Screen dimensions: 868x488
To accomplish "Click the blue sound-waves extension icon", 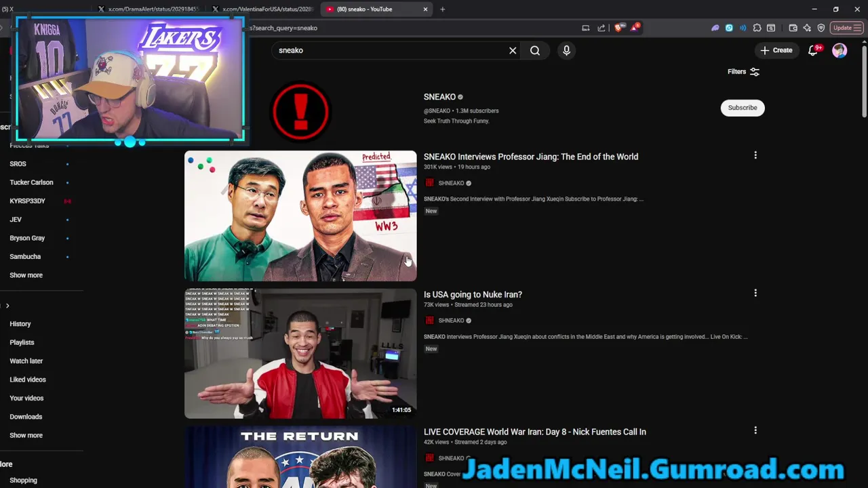I will (x=743, y=28).
